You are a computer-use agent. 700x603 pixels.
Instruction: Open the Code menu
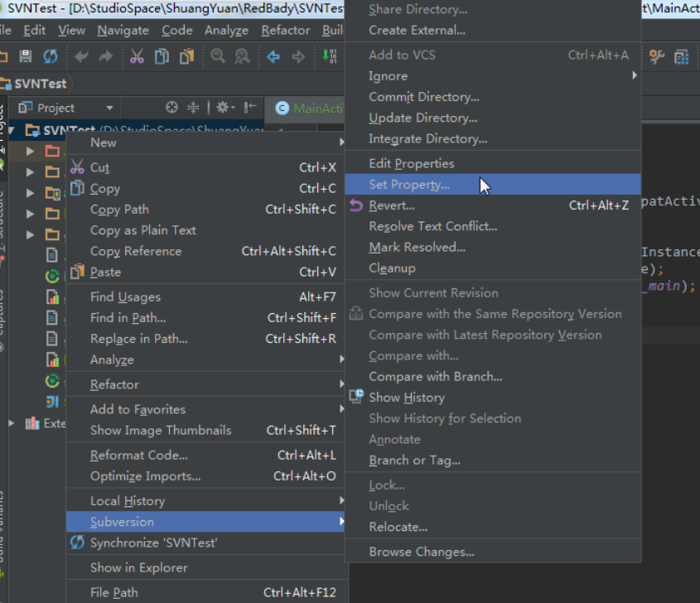[177, 31]
